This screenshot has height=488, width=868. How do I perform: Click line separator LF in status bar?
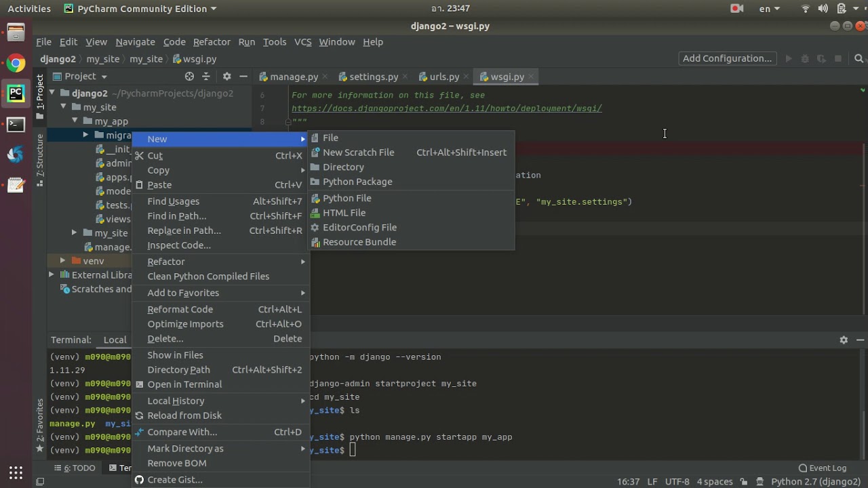pyautogui.click(x=652, y=482)
